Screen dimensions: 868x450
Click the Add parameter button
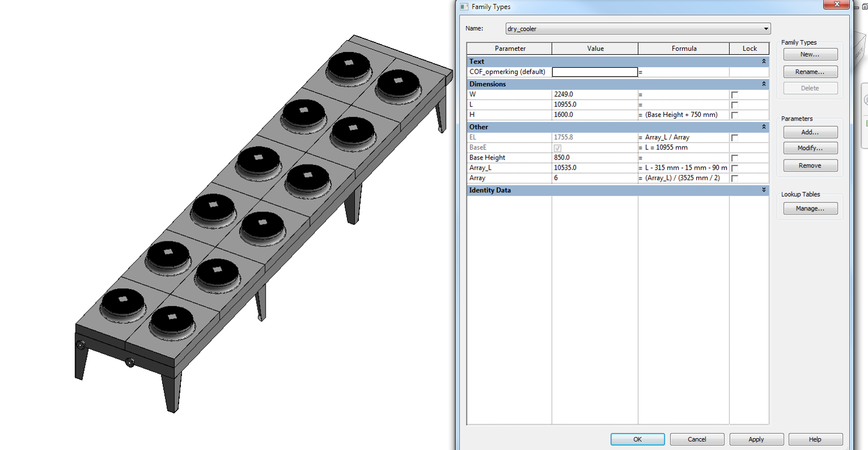(810, 132)
